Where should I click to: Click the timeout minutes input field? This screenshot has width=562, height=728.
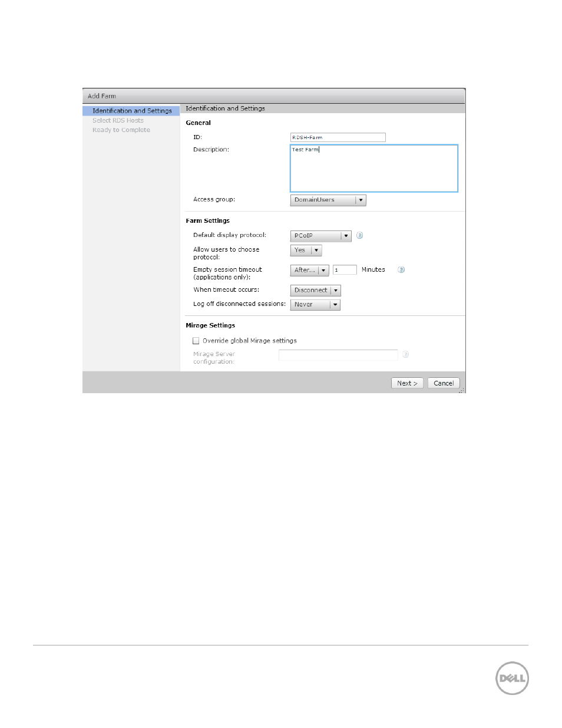coord(345,270)
